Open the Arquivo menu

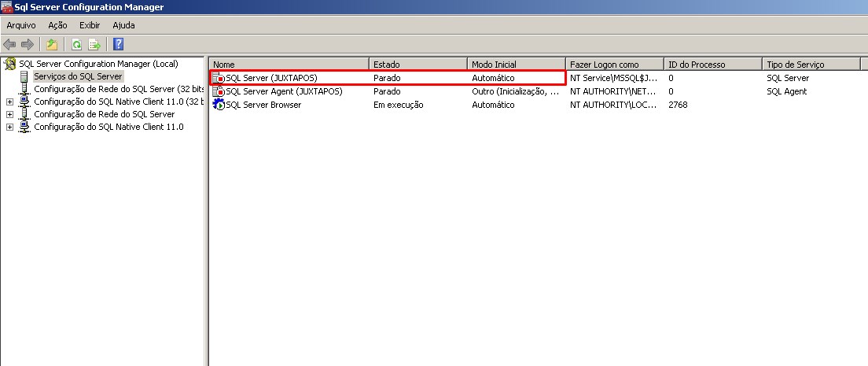(21, 25)
